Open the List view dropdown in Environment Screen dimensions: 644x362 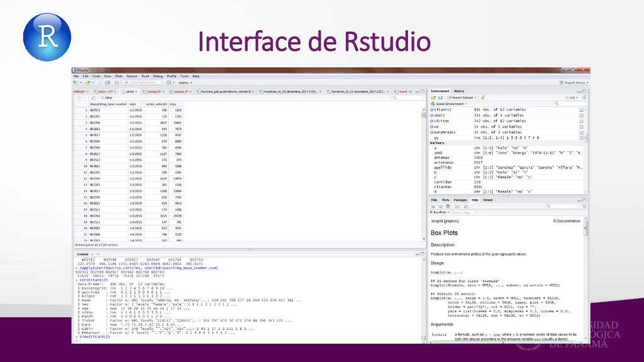tap(572, 97)
